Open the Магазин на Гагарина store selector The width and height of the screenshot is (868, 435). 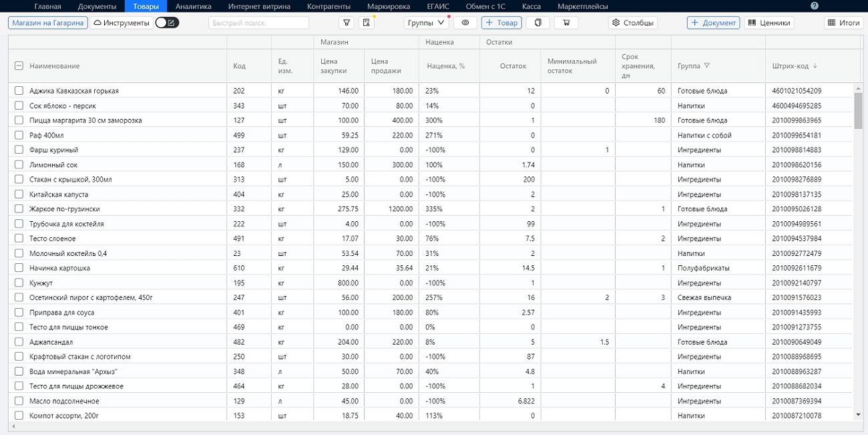pos(48,23)
